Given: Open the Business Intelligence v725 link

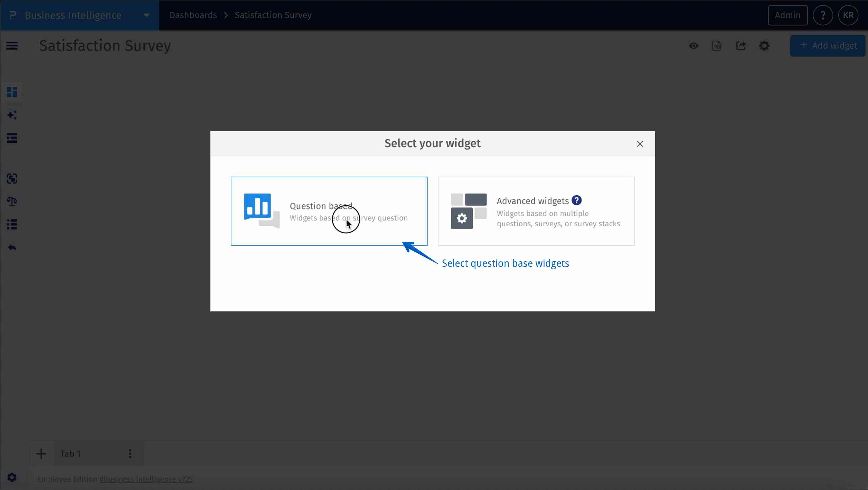Looking at the screenshot, I should point(146,479).
